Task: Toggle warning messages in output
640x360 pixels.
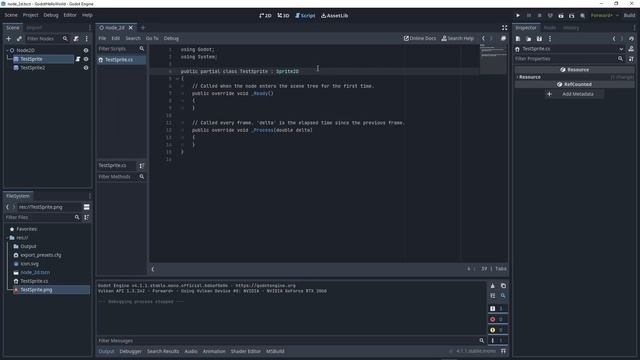Action: (x=497, y=330)
